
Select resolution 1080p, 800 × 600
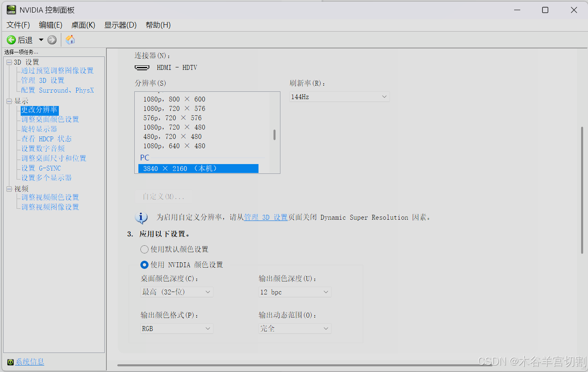pyautogui.click(x=174, y=99)
